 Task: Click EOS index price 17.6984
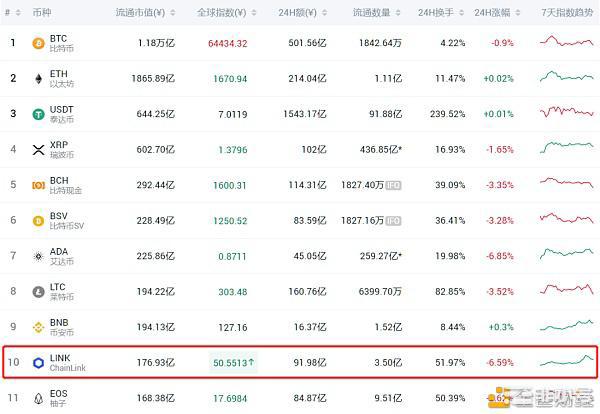pyautogui.click(x=230, y=398)
